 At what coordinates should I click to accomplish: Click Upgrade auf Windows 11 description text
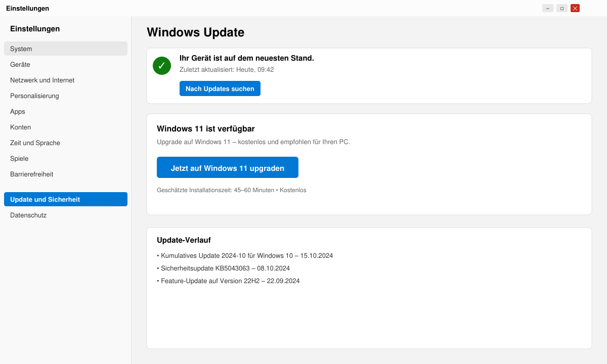click(x=253, y=142)
